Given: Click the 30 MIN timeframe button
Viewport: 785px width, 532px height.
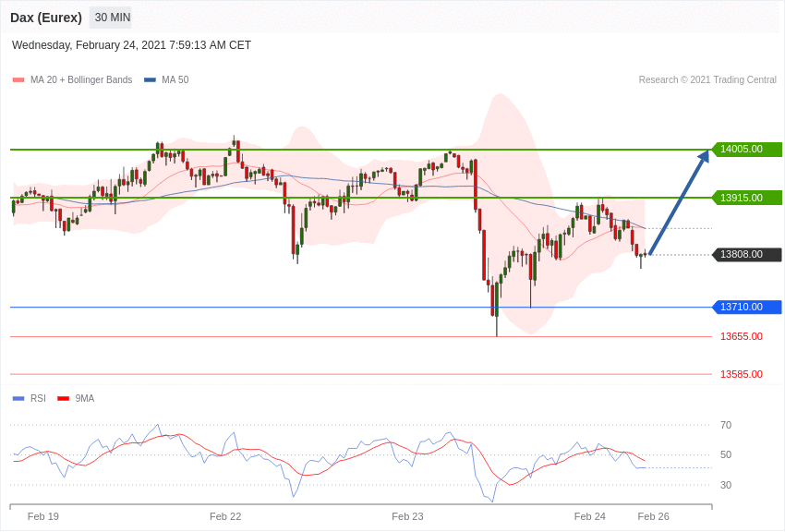Looking at the screenshot, I should [x=112, y=18].
